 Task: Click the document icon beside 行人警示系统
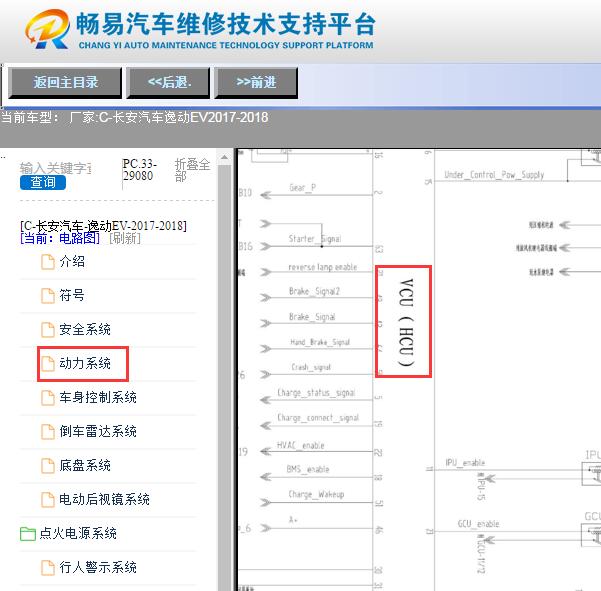coord(48,568)
